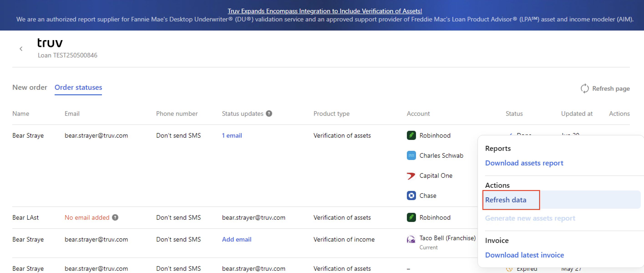Click the Status updates column header
Screen dimensions: 644x273
click(x=243, y=113)
